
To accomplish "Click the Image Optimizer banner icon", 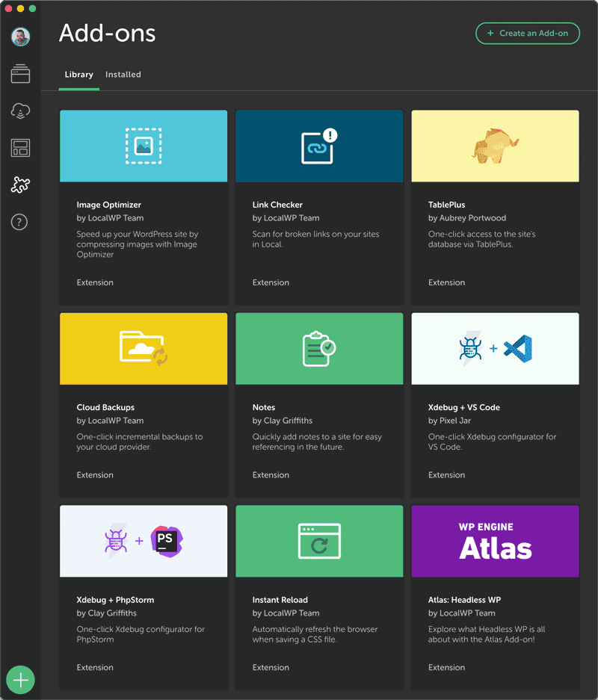I will (x=144, y=146).
